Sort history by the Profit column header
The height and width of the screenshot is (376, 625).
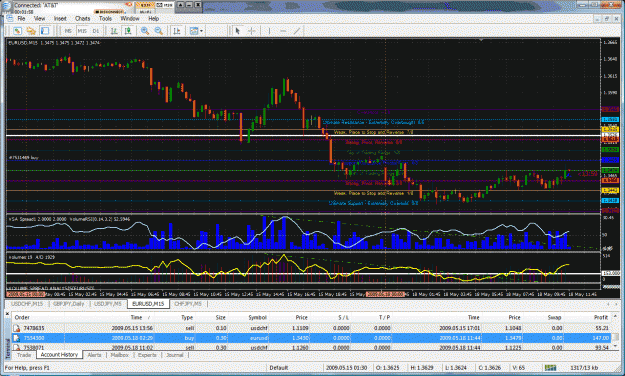pyautogui.click(x=601, y=317)
